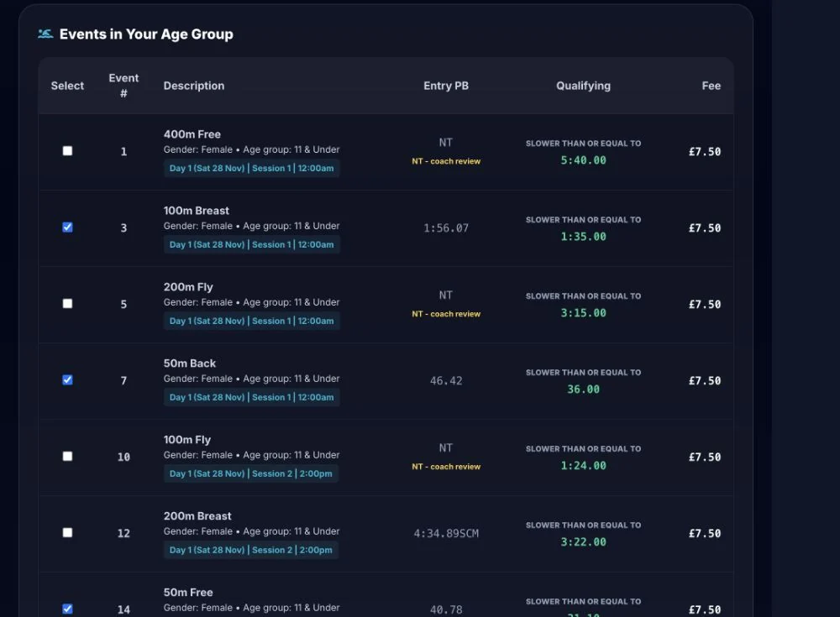Check the 100m Fly event checkbox
The image size is (840, 617).
click(67, 457)
